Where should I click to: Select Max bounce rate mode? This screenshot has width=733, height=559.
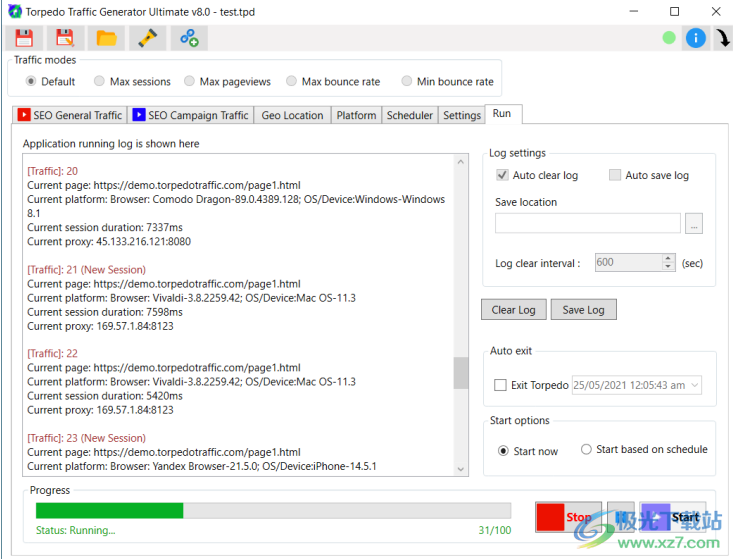pyautogui.click(x=291, y=81)
